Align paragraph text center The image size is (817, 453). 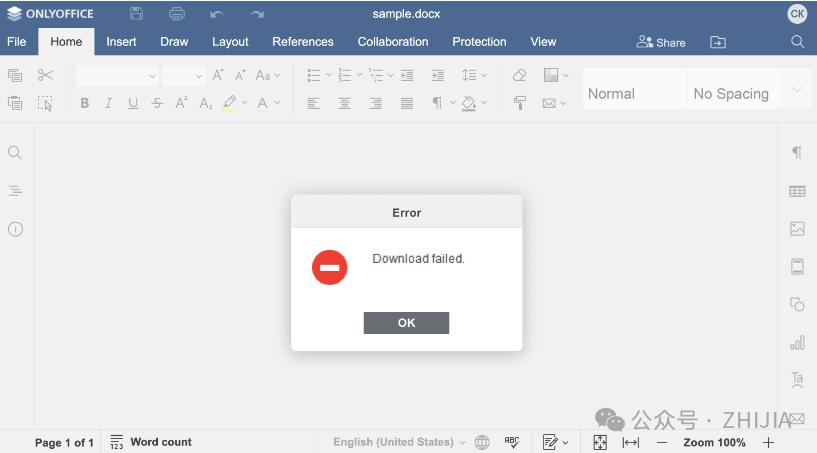tap(344, 103)
